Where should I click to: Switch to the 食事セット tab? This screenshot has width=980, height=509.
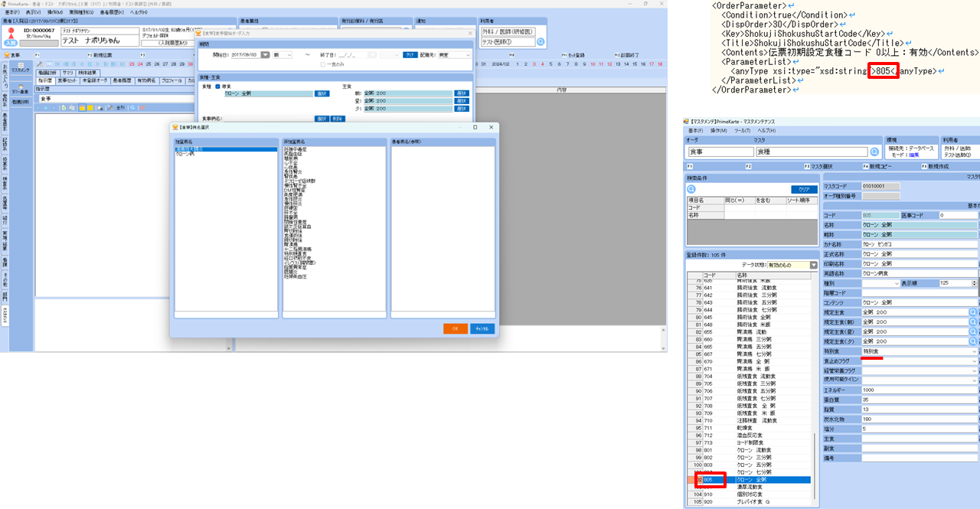click(x=67, y=80)
